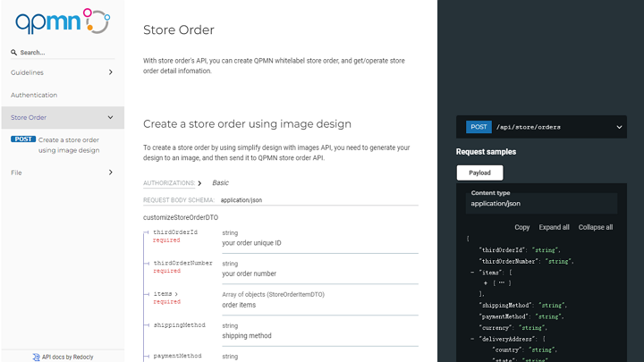644x362 pixels.
Task: Click the Basic authorization text
Action: 220,182
